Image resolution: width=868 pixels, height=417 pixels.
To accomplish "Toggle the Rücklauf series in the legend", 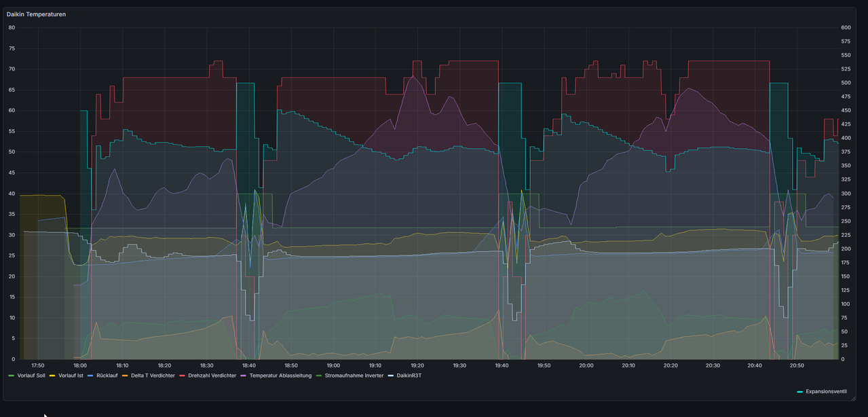I will coord(108,376).
